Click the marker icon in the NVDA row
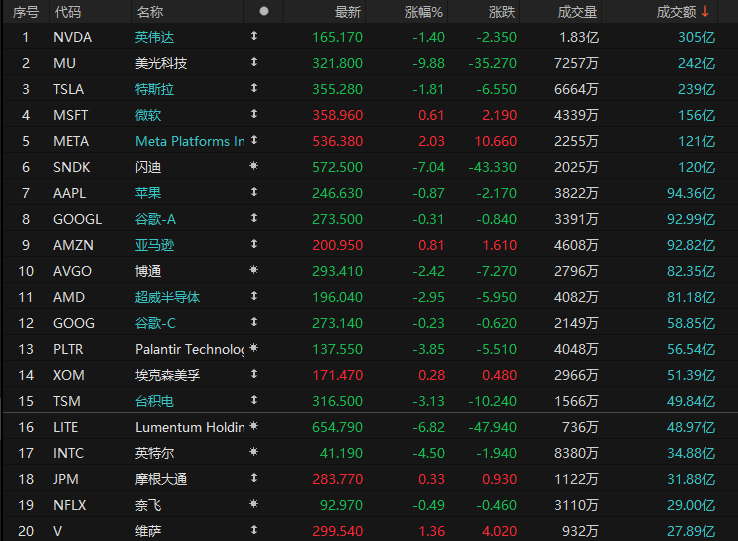 tap(254, 36)
